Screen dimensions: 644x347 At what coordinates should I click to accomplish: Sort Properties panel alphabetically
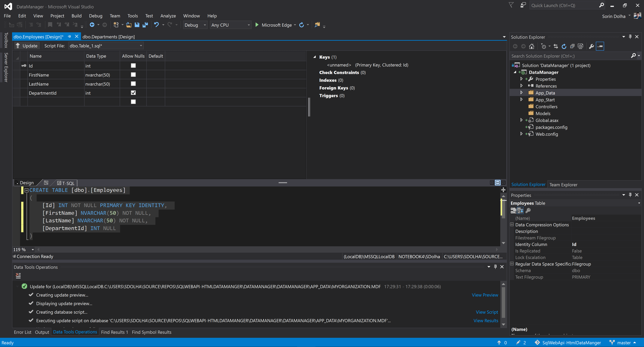pyautogui.click(x=520, y=211)
